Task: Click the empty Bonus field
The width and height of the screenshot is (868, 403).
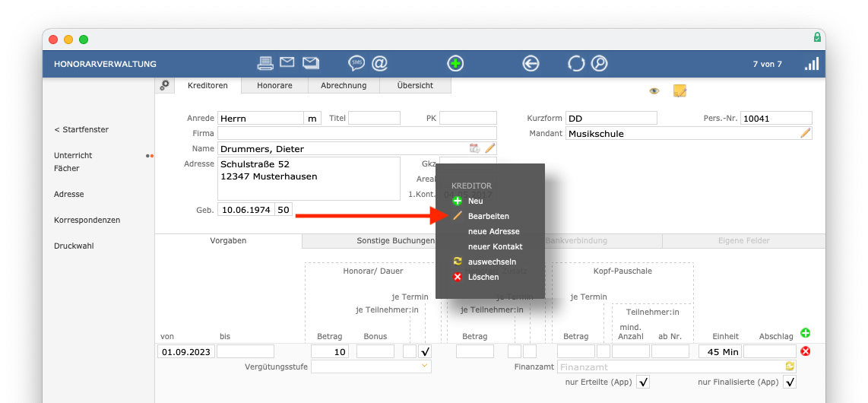Action: click(x=375, y=351)
